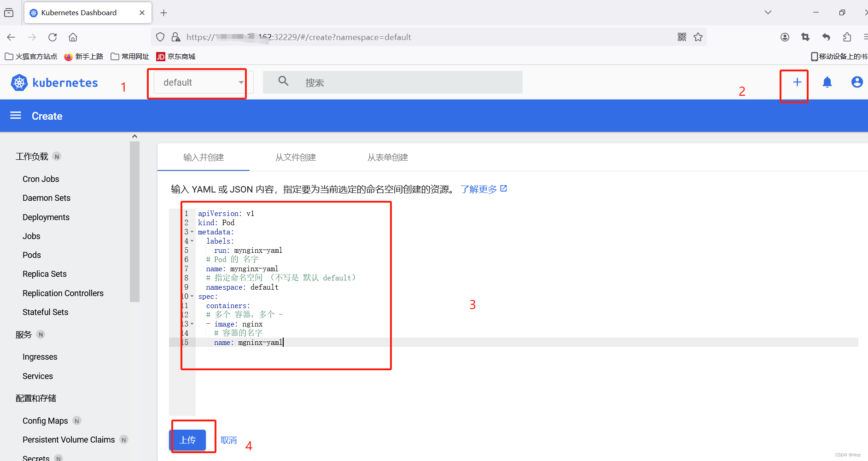The width and height of the screenshot is (868, 461).
Task: Open the user account avatar icon
Action: coord(857,82)
